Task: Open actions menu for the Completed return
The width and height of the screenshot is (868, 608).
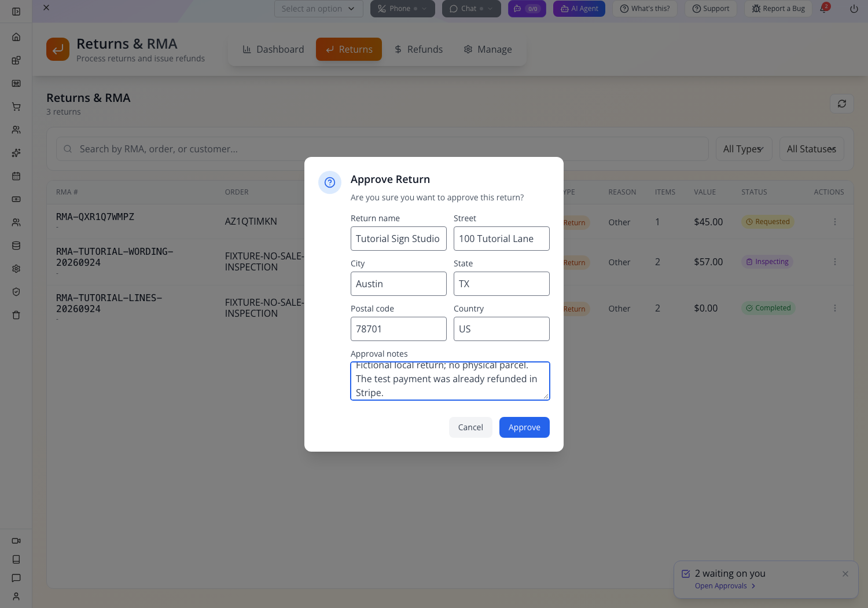Action: 835,308
